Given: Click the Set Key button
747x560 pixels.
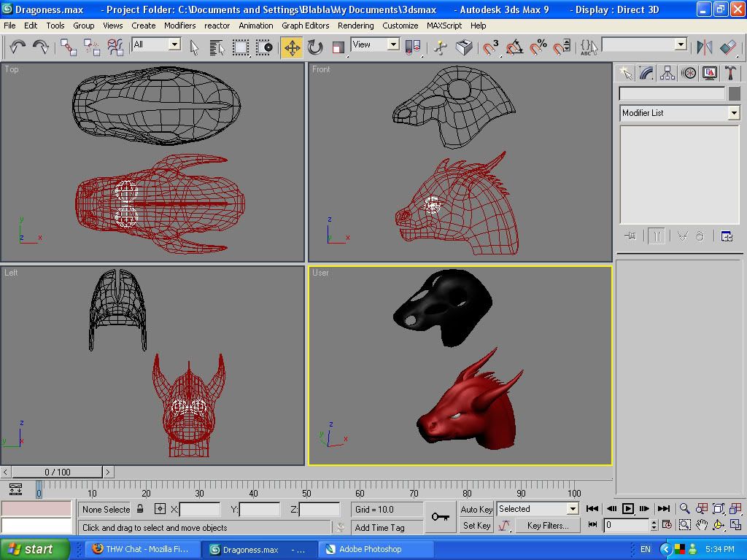Looking at the screenshot, I should pos(476,526).
